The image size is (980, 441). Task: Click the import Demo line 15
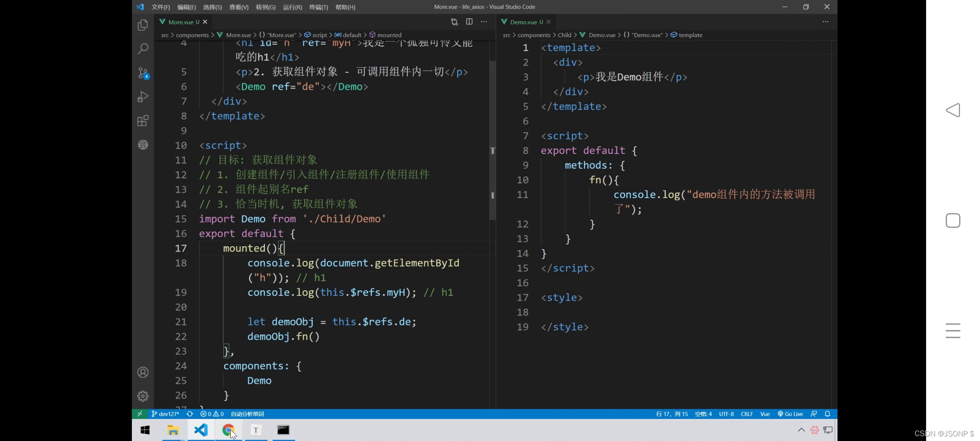[292, 219]
